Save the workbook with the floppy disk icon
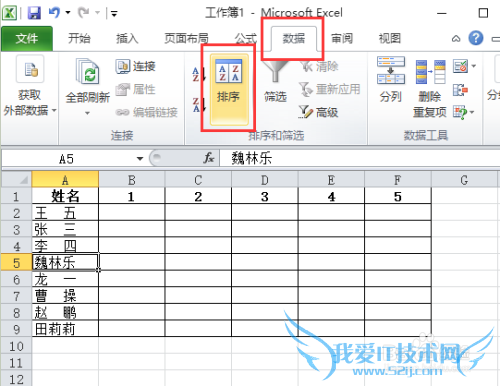 34,13
